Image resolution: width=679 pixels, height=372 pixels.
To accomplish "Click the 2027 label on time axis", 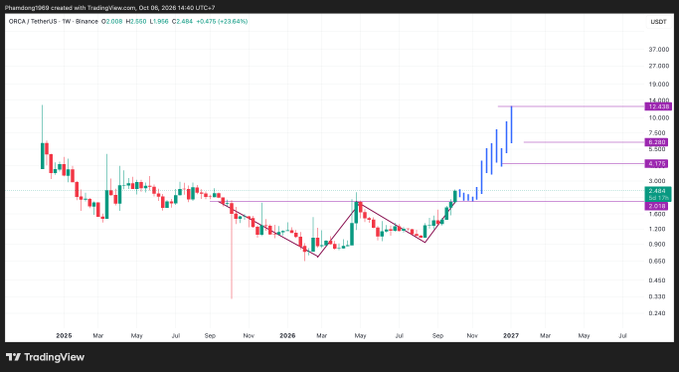I will pos(511,336).
